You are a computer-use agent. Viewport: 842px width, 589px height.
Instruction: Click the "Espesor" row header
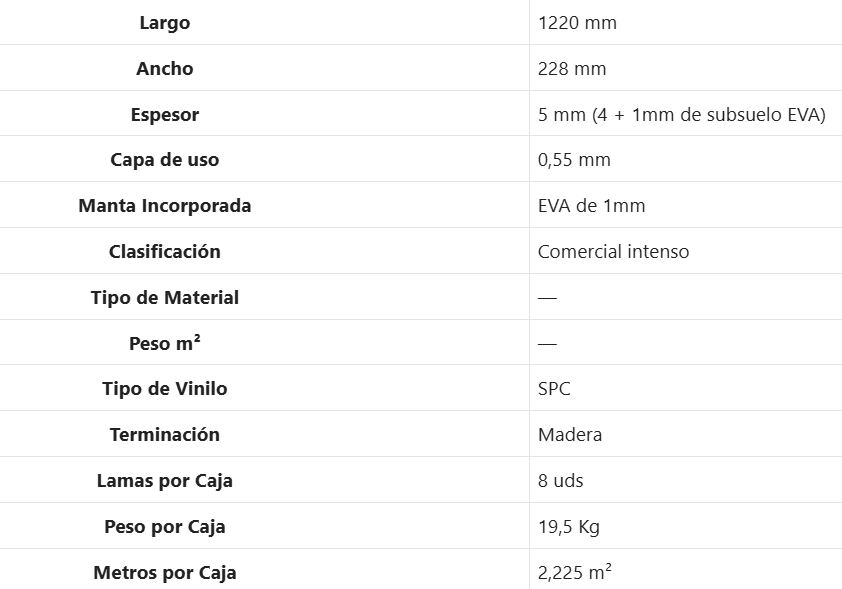pos(164,115)
